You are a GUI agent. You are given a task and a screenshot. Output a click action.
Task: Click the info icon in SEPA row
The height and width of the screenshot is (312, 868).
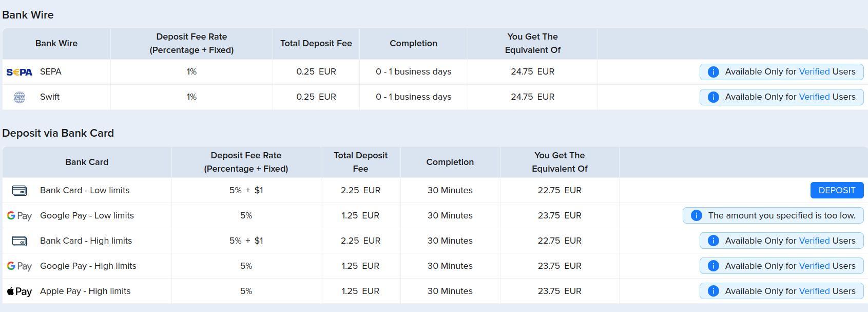pos(713,72)
